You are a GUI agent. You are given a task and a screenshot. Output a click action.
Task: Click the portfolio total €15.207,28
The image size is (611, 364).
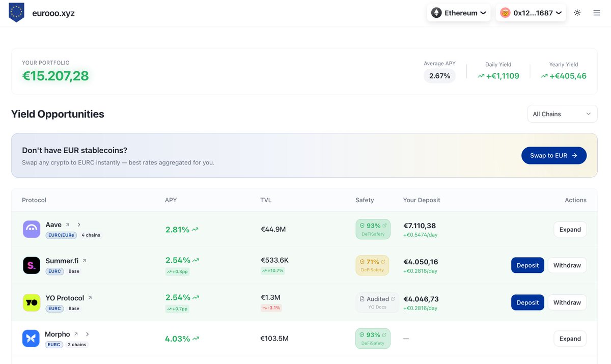(55, 76)
